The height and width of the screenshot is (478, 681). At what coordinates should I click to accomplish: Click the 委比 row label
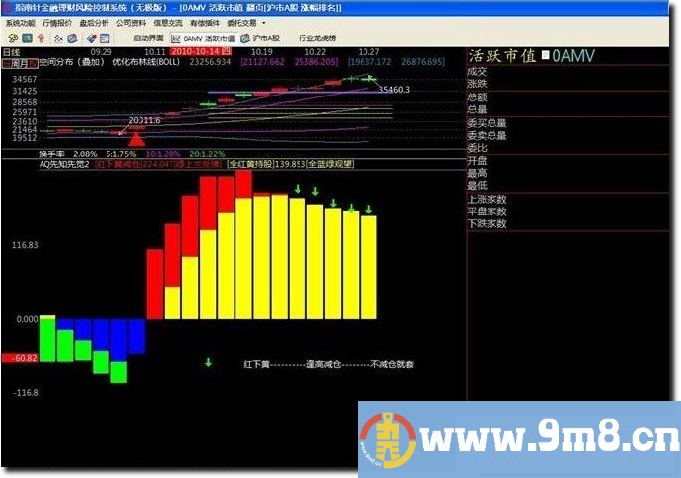[477, 148]
